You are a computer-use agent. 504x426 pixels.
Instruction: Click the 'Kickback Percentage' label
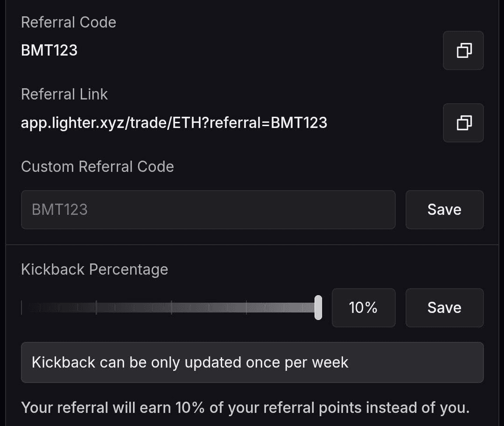(x=95, y=270)
